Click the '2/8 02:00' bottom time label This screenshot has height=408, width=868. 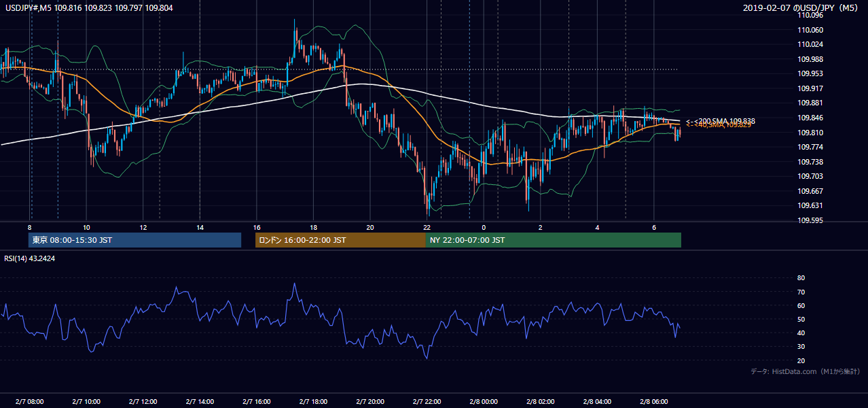click(x=541, y=402)
